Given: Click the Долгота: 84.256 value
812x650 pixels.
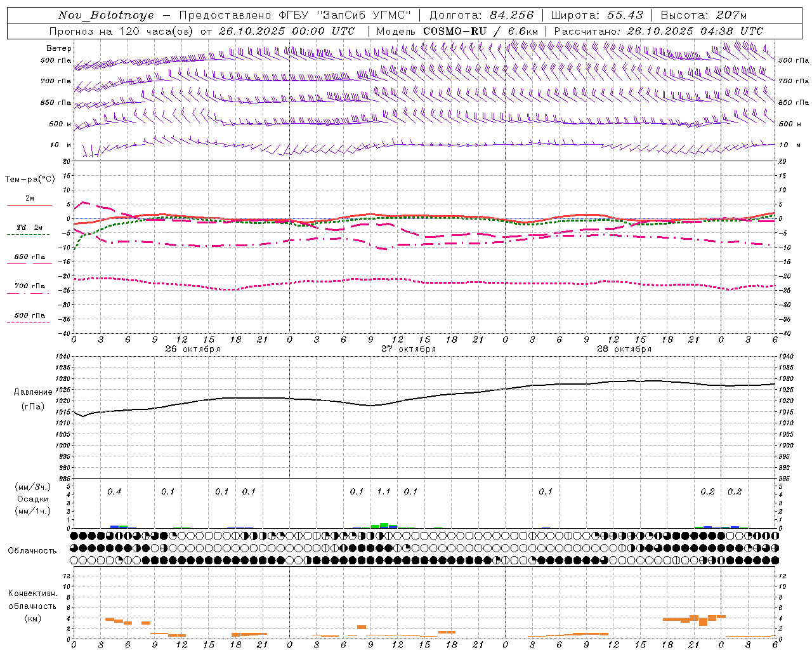Looking at the screenshot, I should click(x=481, y=15).
